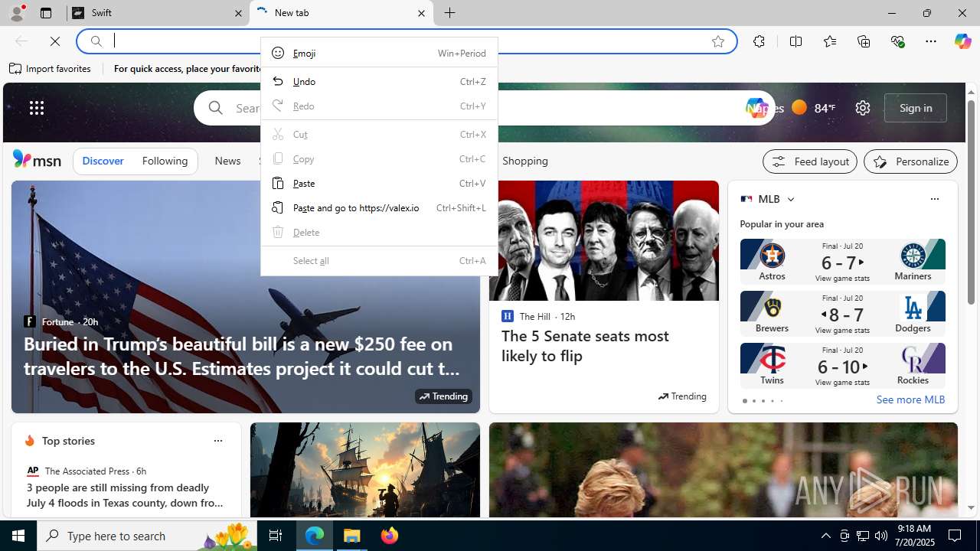Open the Discover feed tab
This screenshot has width=980, height=551.
tap(103, 161)
